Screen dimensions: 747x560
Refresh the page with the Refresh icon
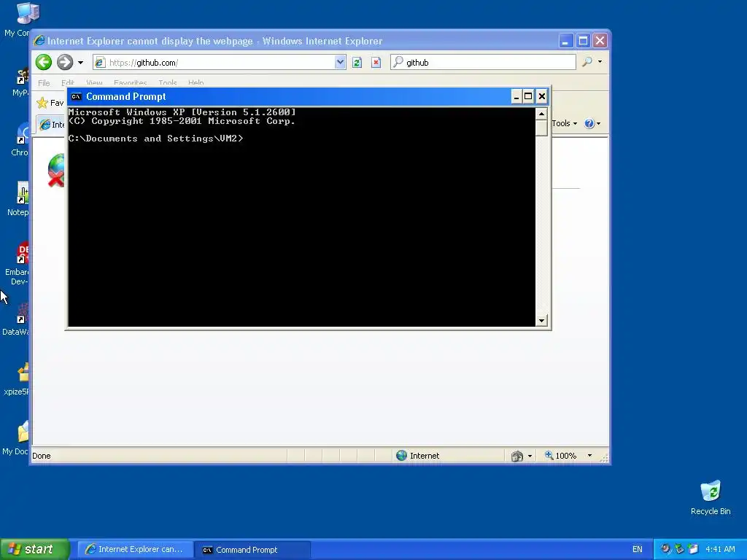point(357,63)
